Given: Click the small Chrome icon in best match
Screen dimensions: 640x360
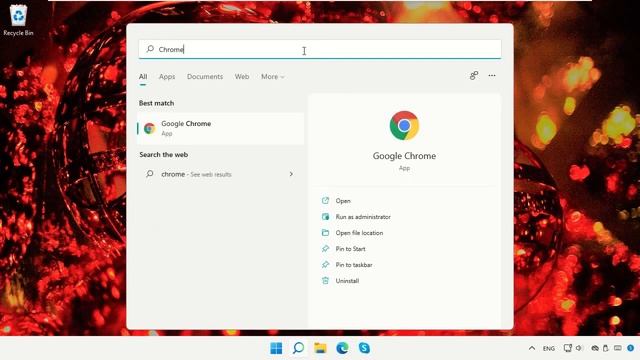Looking at the screenshot, I should (149, 128).
